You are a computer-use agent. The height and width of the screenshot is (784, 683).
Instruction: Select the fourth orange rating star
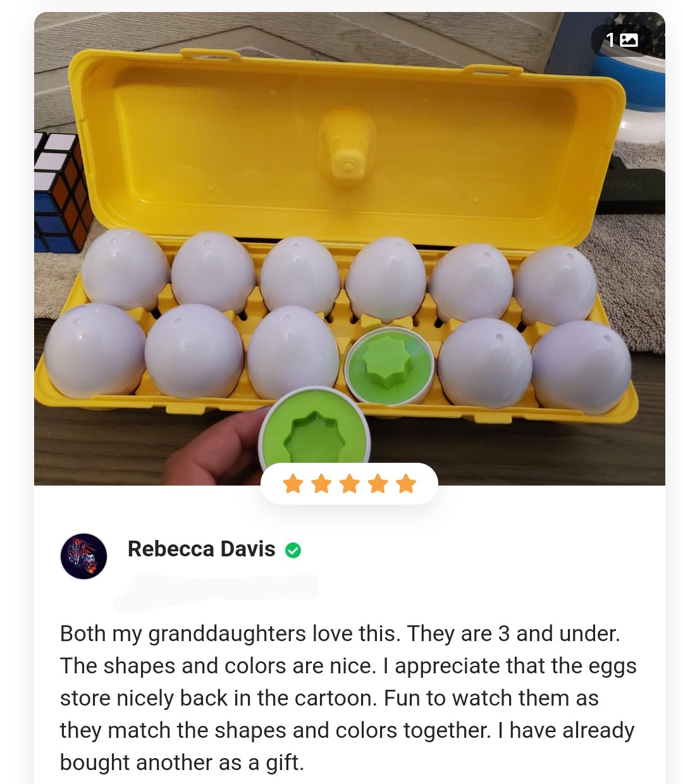point(378,484)
